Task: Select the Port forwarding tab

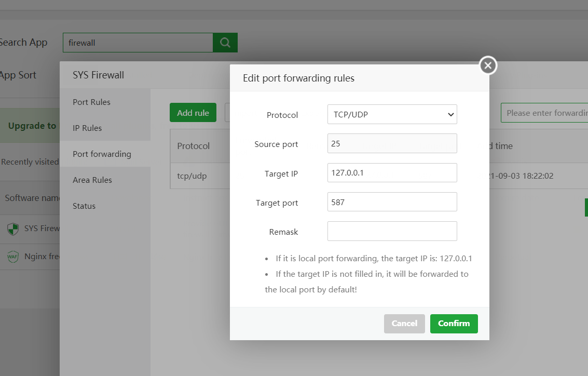Action: (x=102, y=154)
